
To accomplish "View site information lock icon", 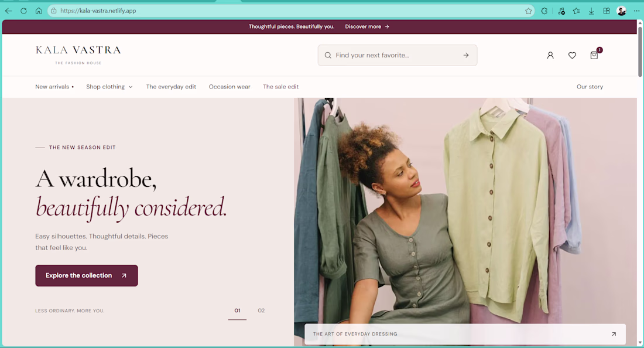I will tap(54, 11).
